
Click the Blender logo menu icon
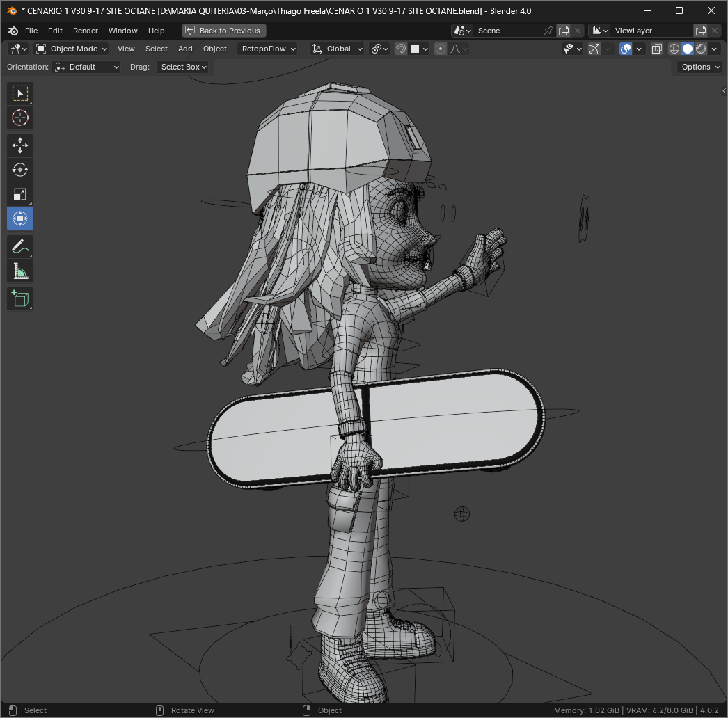pos(13,31)
